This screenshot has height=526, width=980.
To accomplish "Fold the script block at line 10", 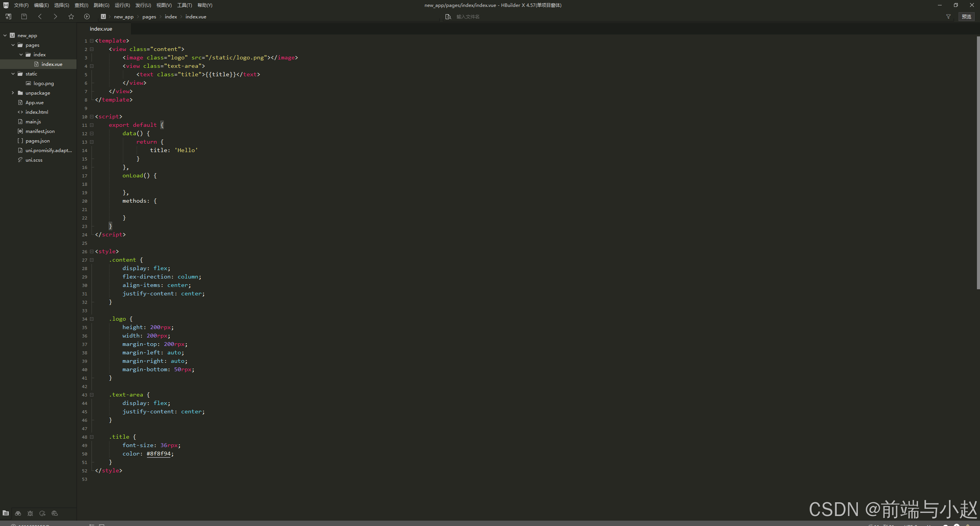I will (x=92, y=116).
